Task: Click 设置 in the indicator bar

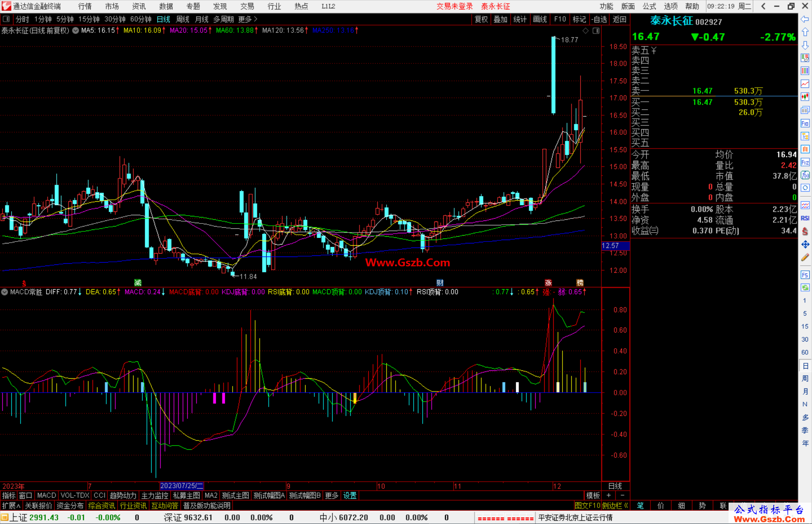Action: tap(350, 495)
